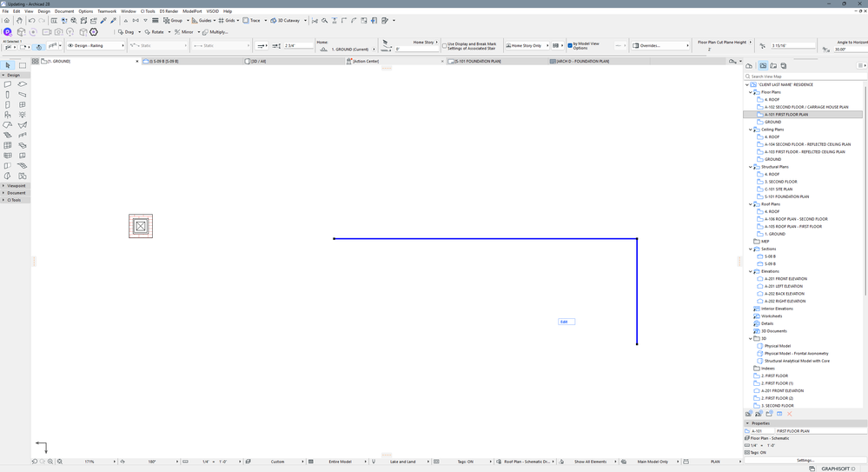This screenshot has height=472, width=868.
Task: Click the Redo arrow icon
Action: (x=42, y=21)
